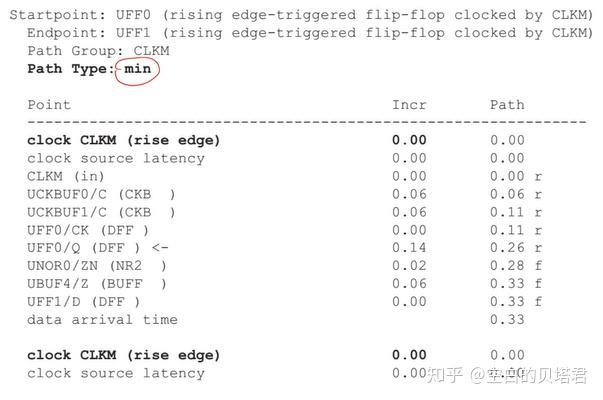Click the "UNOR0/ZN (NR2)" point

point(97,266)
